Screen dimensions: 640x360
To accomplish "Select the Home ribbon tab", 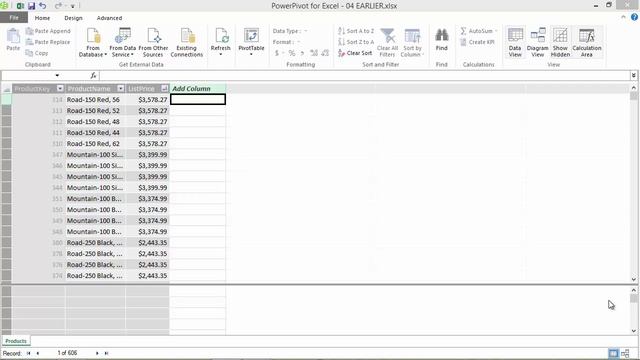I will (x=42, y=18).
